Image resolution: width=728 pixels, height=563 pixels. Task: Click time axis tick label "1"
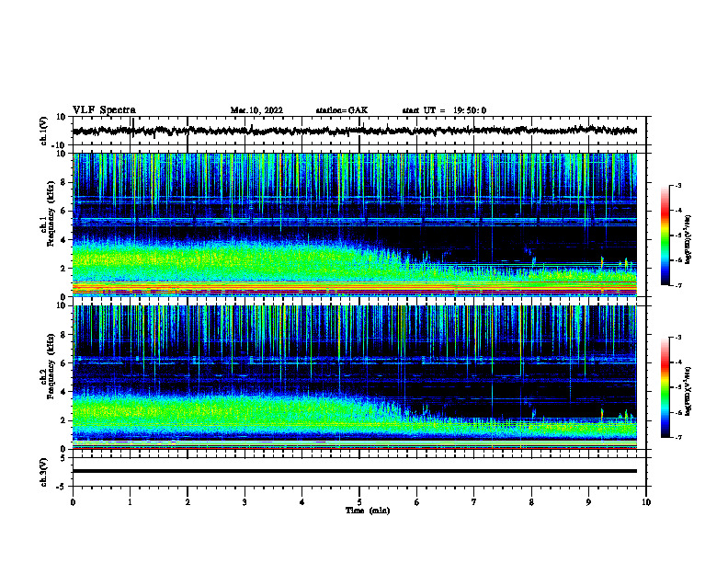point(130,502)
